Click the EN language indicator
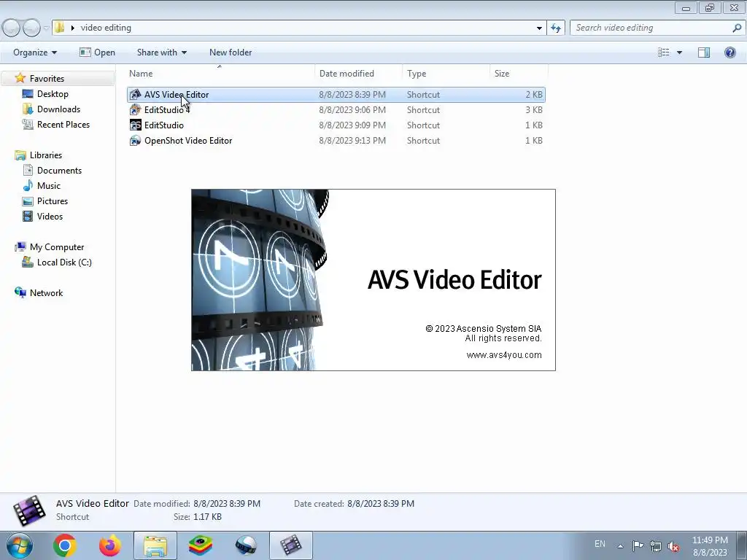 [600, 544]
